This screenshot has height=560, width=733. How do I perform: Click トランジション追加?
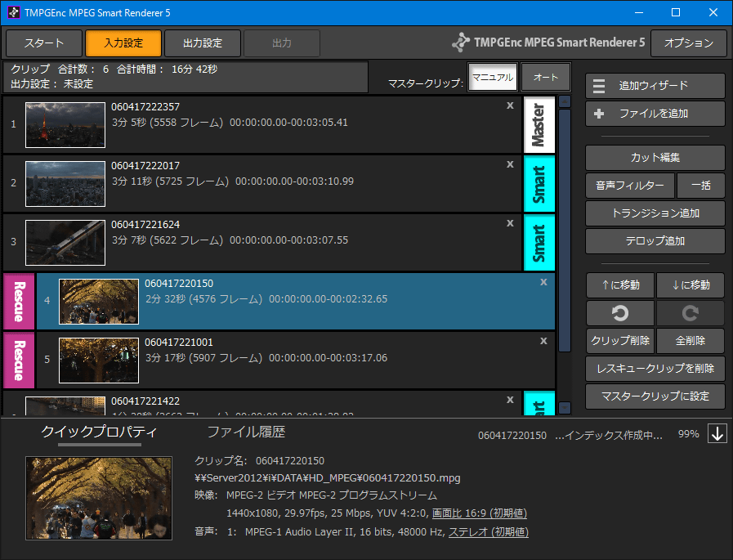655,213
